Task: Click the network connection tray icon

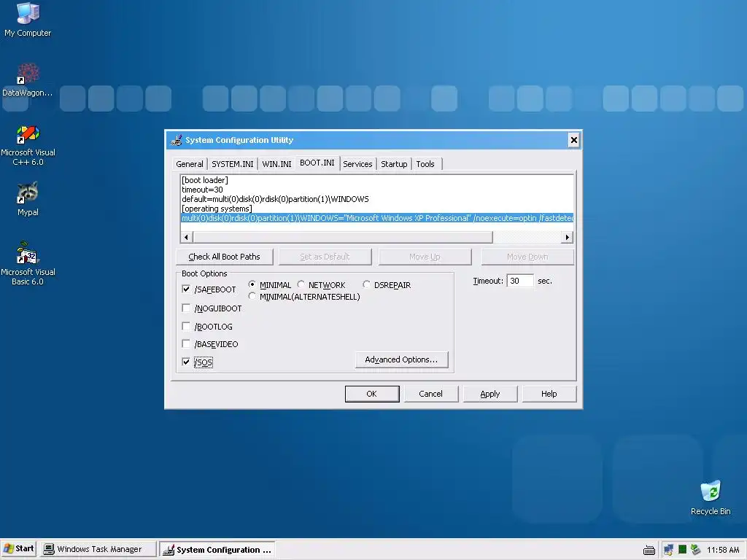Action: point(668,550)
